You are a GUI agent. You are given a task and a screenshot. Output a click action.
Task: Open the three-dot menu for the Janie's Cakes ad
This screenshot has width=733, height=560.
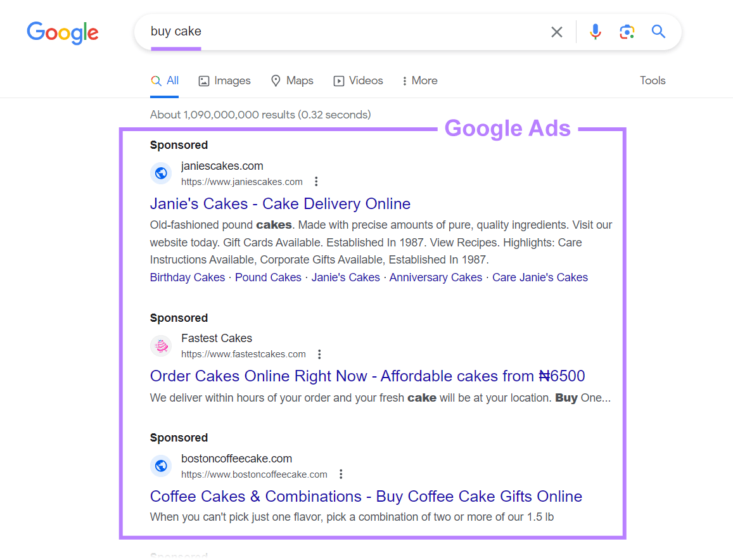[x=316, y=181]
